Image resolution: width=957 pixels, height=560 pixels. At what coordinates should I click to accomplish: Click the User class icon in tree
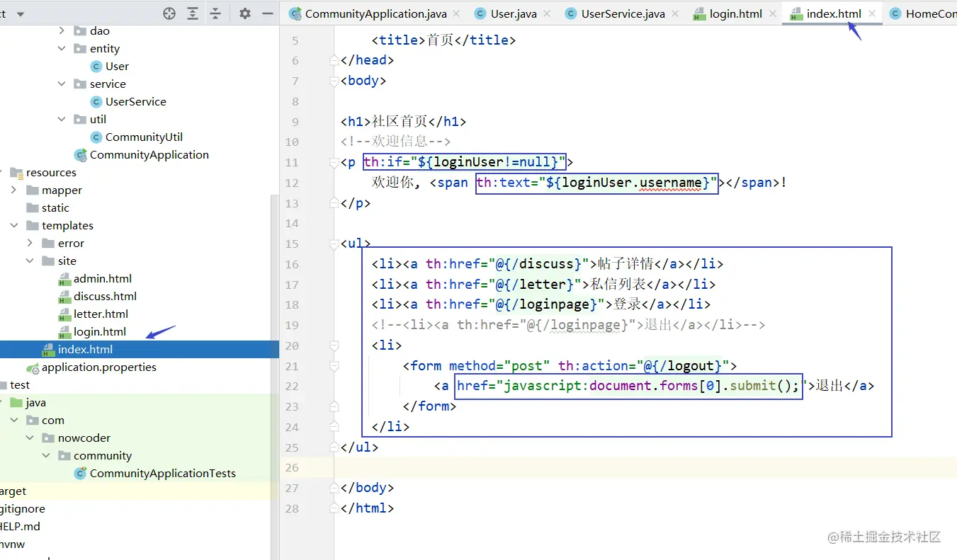click(96, 66)
